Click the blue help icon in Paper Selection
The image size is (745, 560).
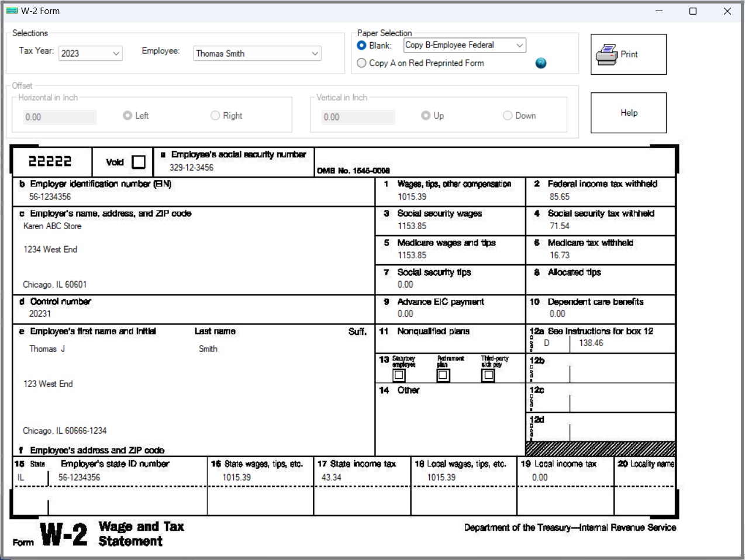[x=541, y=63]
